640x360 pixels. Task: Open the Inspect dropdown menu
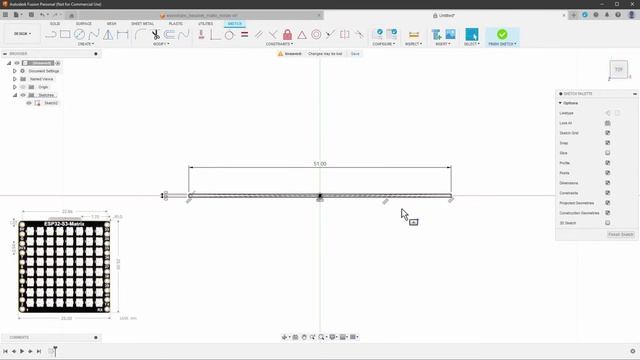pos(413,44)
